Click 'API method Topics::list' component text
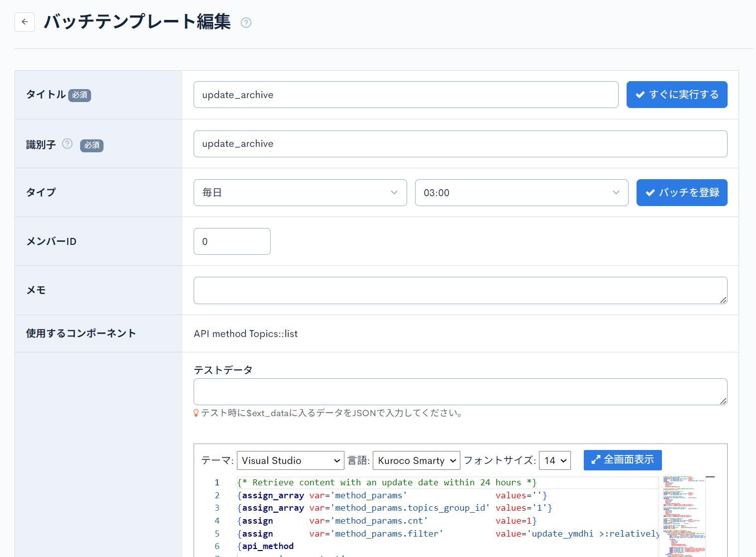Image resolution: width=756 pixels, height=557 pixels. (x=245, y=334)
